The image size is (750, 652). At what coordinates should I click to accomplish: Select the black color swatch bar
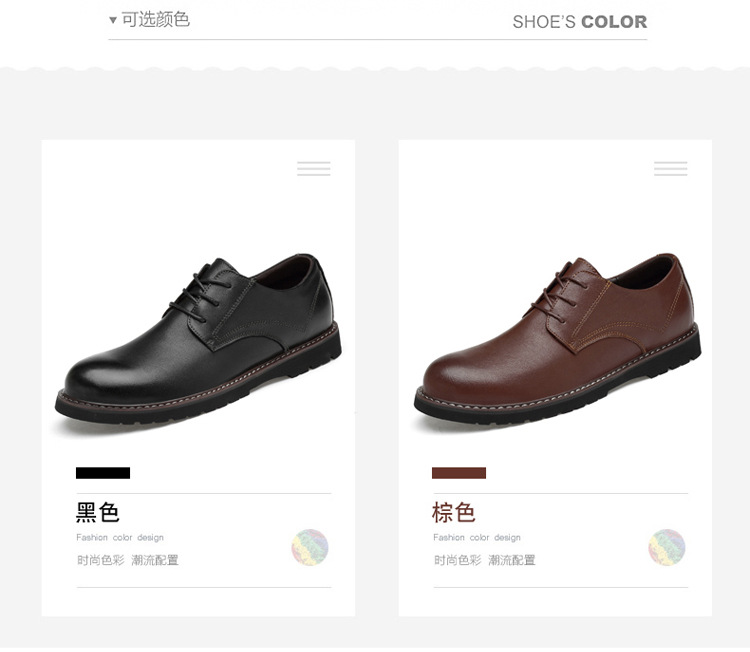pyautogui.click(x=103, y=473)
